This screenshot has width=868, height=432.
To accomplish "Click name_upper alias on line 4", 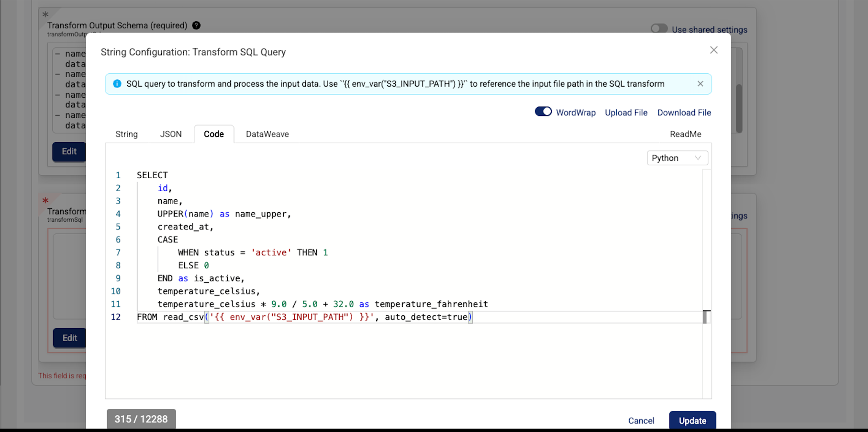I will (x=261, y=214).
